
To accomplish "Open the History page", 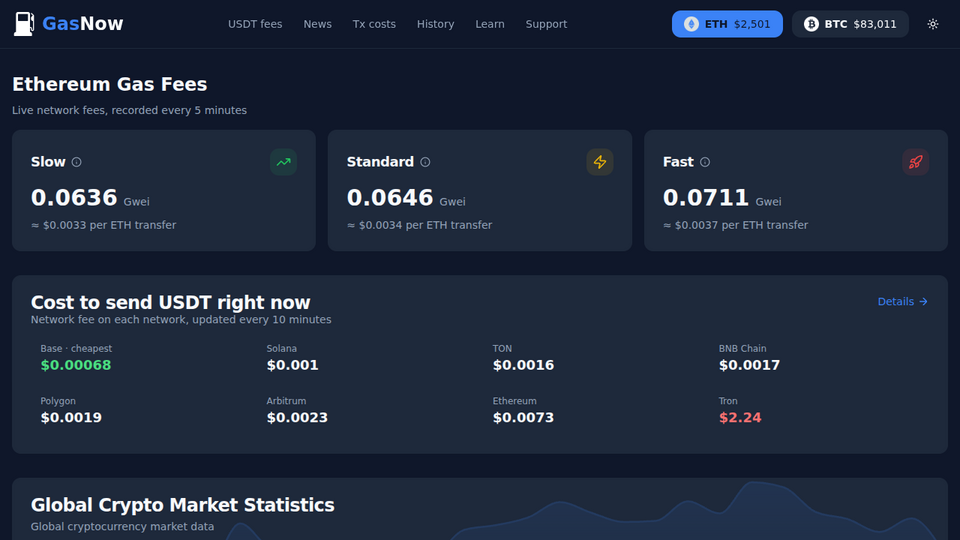I will (x=435, y=24).
